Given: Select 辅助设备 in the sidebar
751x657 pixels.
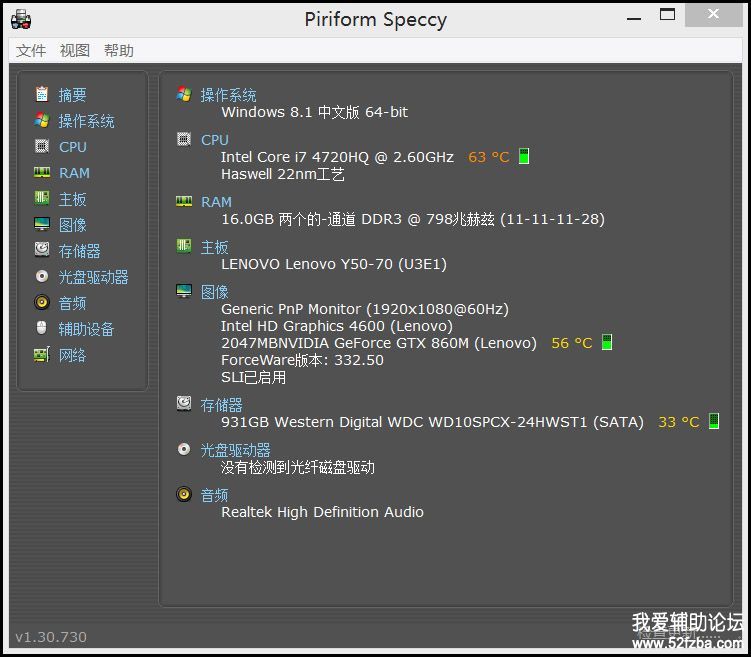Looking at the screenshot, I should [x=86, y=328].
